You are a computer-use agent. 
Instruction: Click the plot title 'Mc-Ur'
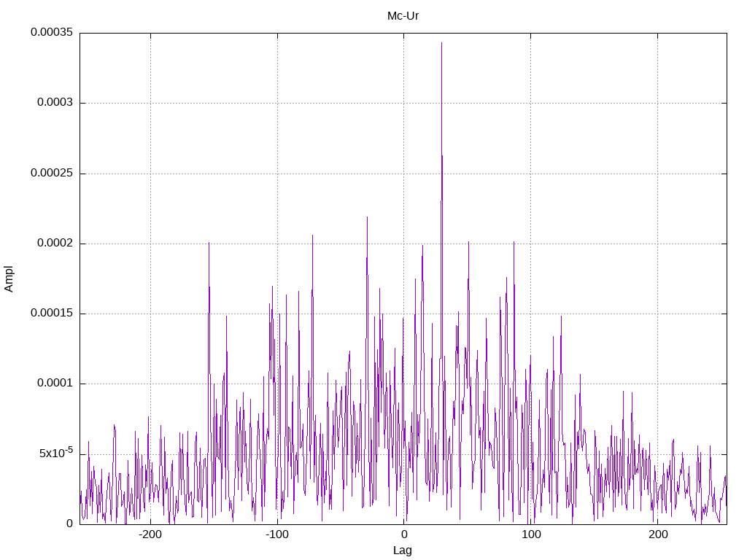coord(403,16)
